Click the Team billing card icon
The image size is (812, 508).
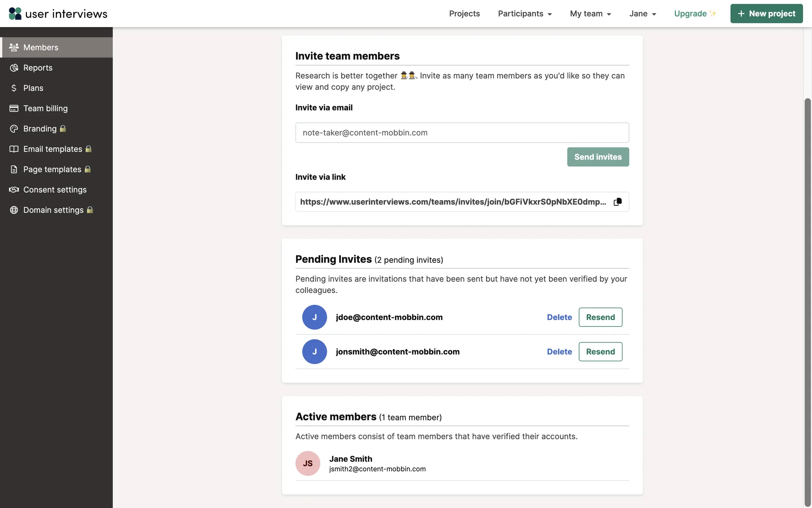(x=14, y=108)
